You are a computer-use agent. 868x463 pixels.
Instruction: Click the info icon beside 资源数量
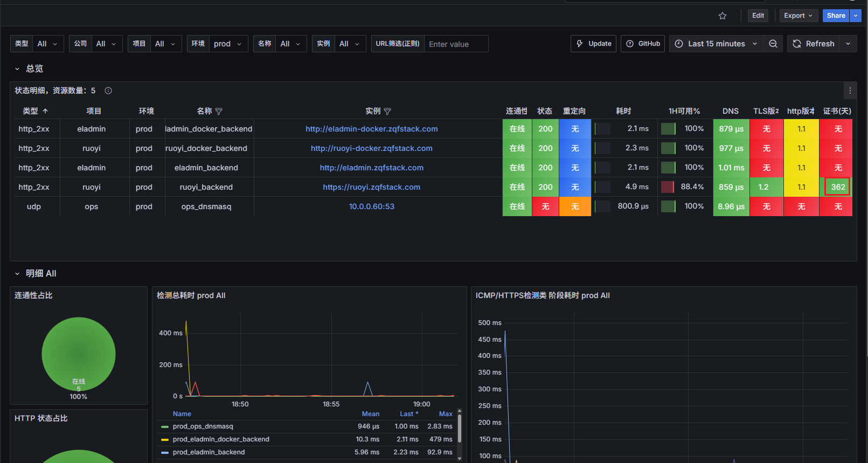click(108, 91)
